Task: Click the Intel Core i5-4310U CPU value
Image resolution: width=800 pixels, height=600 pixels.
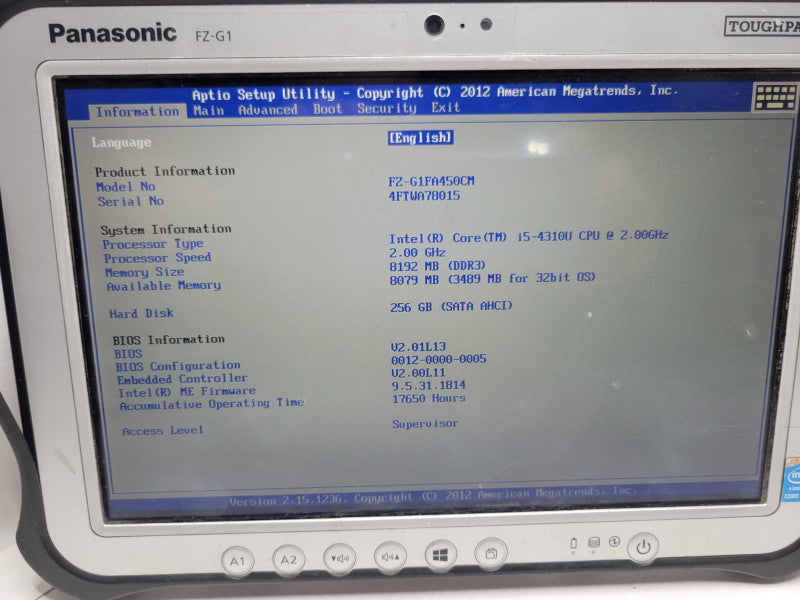Action: tap(529, 236)
